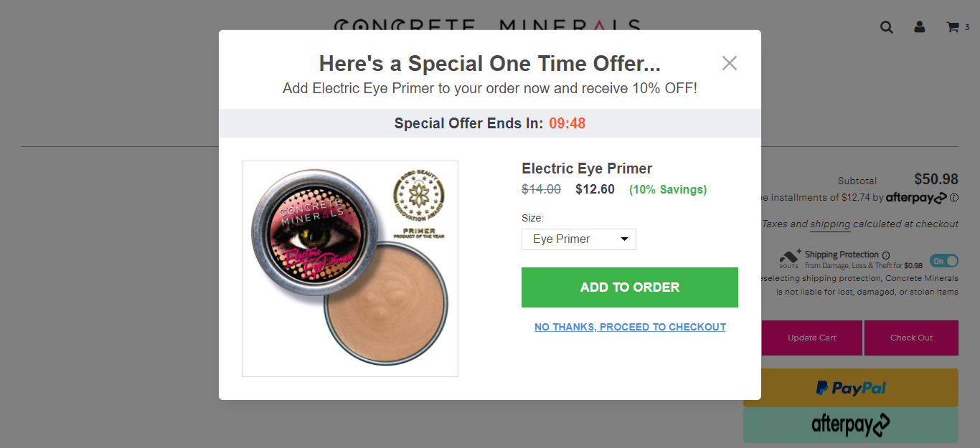This screenshot has height=448, width=980.
Task: Open the search icon in the header
Action: (x=887, y=27)
